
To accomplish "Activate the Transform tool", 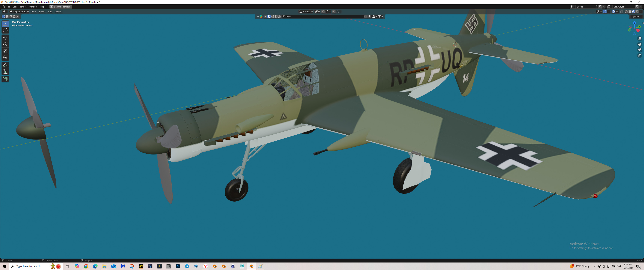I will [5, 57].
